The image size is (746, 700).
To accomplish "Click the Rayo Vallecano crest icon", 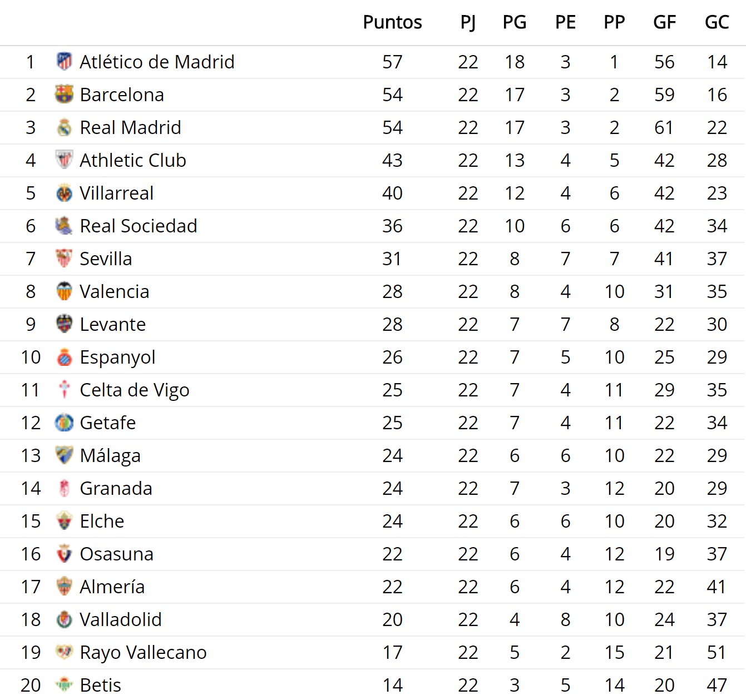I will tap(65, 652).
